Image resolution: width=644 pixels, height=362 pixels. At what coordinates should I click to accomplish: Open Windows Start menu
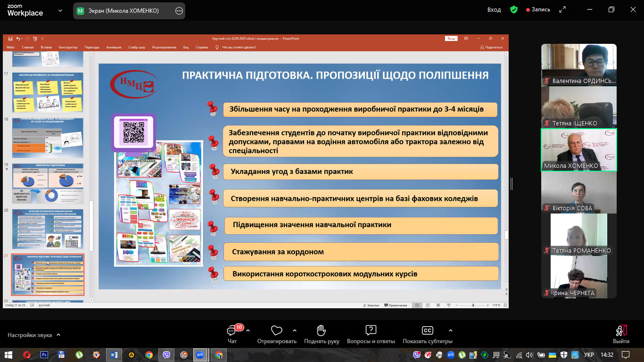[8, 355]
